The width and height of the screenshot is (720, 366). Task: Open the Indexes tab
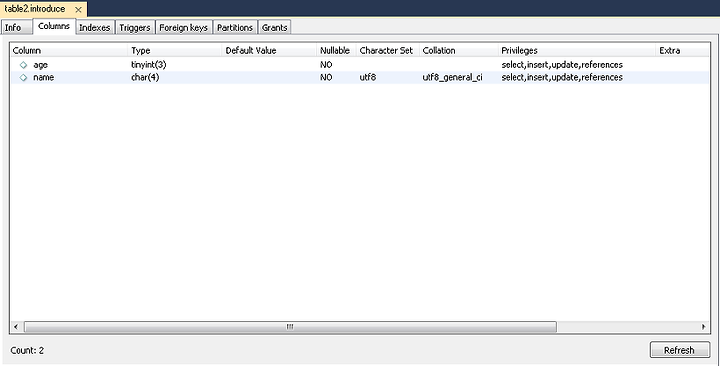coord(95,28)
